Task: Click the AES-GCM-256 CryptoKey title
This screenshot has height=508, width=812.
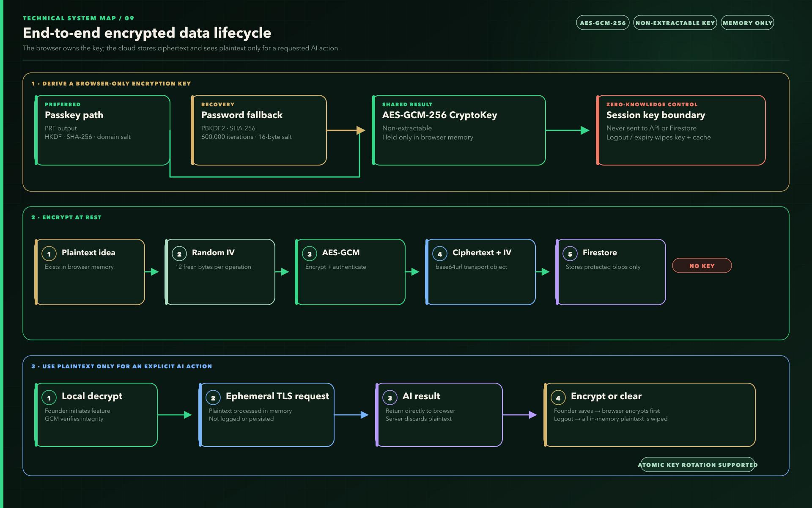Action: (440, 115)
